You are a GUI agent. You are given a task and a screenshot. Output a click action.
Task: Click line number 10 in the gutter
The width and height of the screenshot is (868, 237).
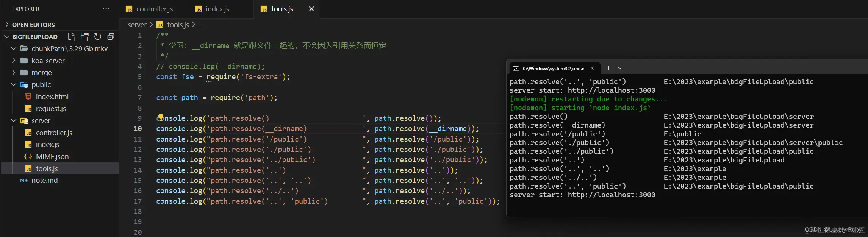(138, 129)
